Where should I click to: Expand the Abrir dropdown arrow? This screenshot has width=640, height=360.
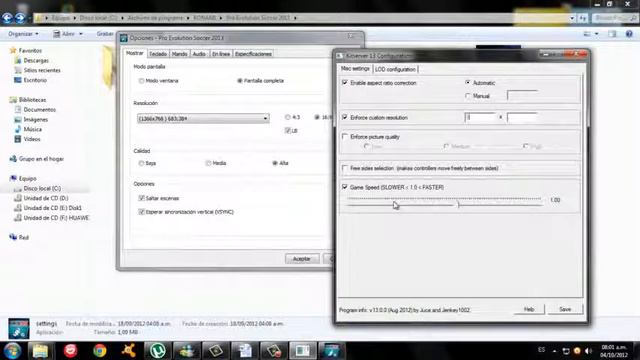pos(81,34)
